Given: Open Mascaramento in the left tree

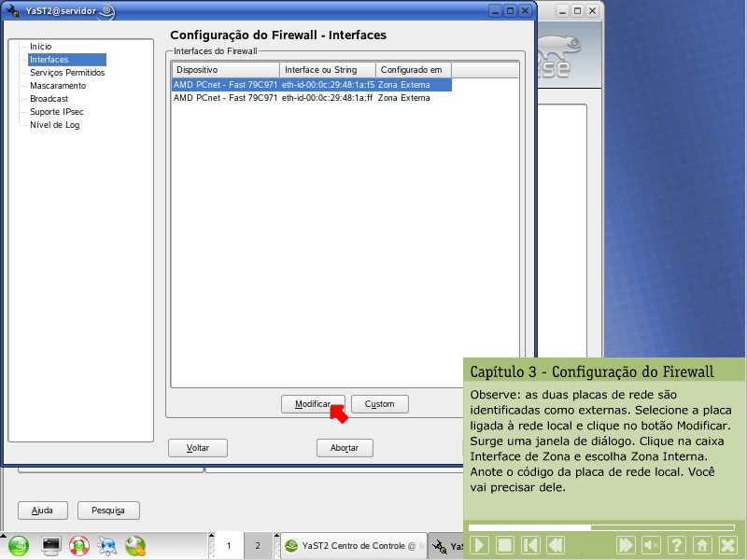Looking at the screenshot, I should (x=58, y=85).
